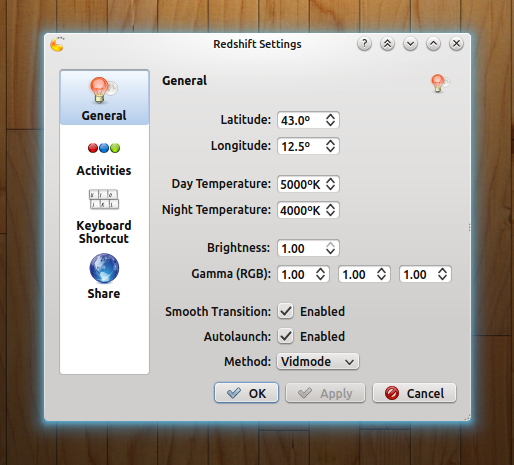Click the Longitude value field 12.5°
This screenshot has width=514, height=465.
tap(308, 146)
